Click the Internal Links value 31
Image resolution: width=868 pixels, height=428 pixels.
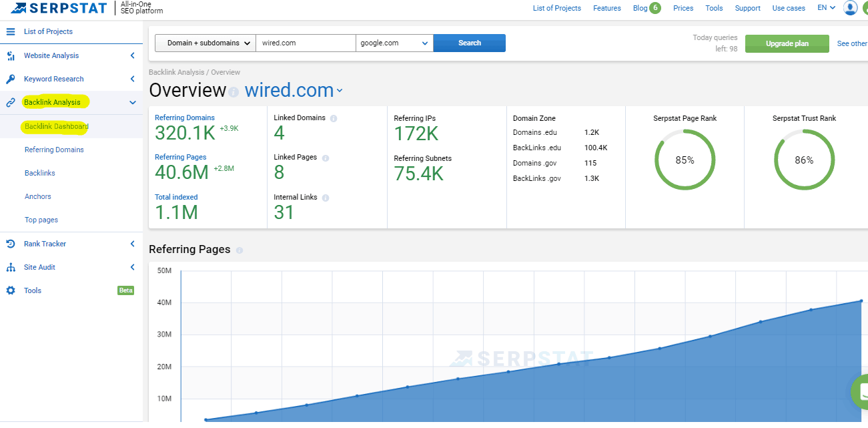(284, 212)
